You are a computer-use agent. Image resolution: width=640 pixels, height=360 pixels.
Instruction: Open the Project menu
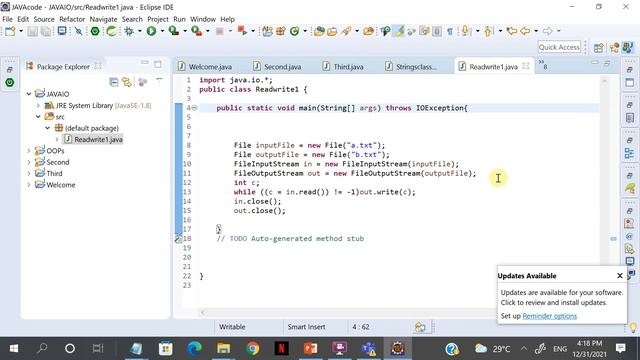click(x=158, y=19)
